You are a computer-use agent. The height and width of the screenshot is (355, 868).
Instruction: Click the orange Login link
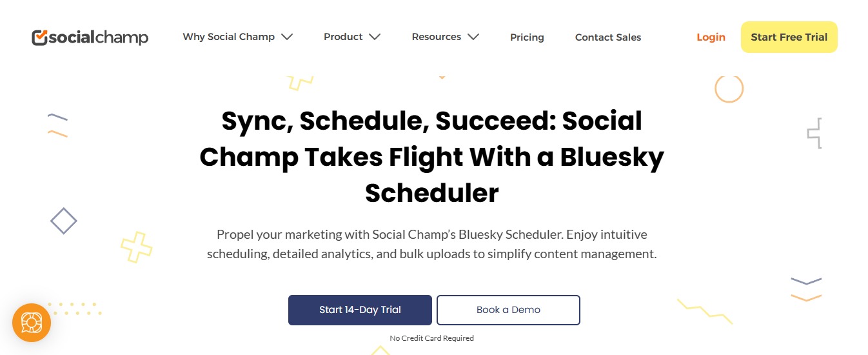[x=711, y=37]
